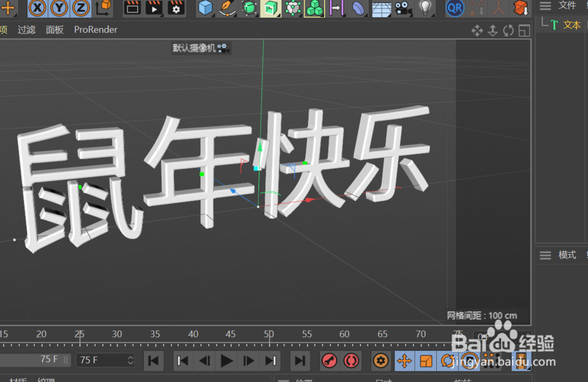Toggle the X axis lock

coord(36,8)
